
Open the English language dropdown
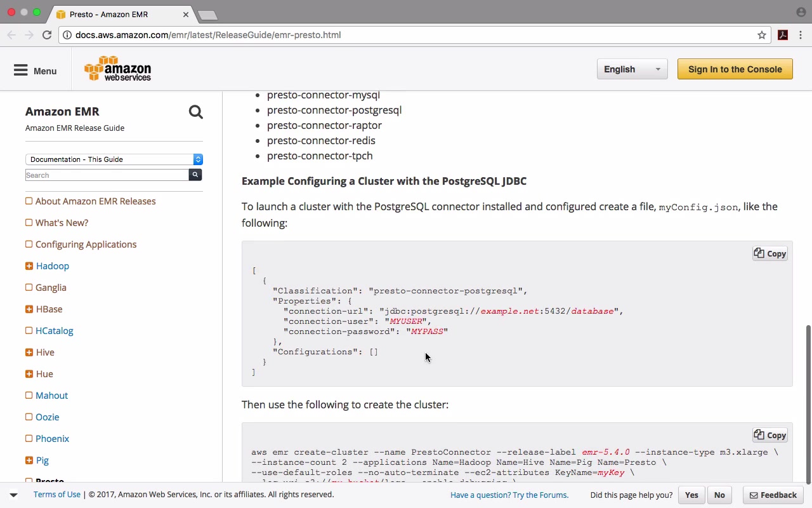click(632, 69)
